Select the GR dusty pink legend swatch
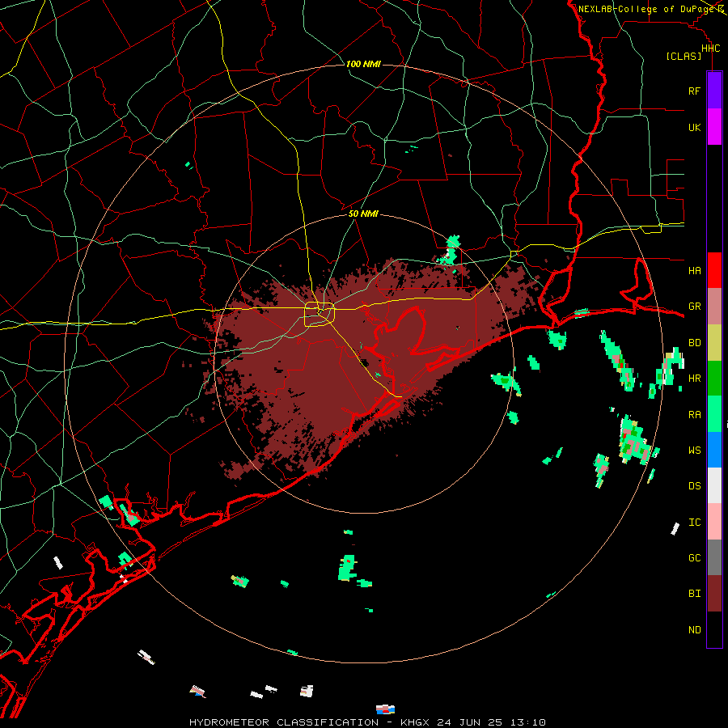Viewport: 728px width, 728px height. pos(714,307)
